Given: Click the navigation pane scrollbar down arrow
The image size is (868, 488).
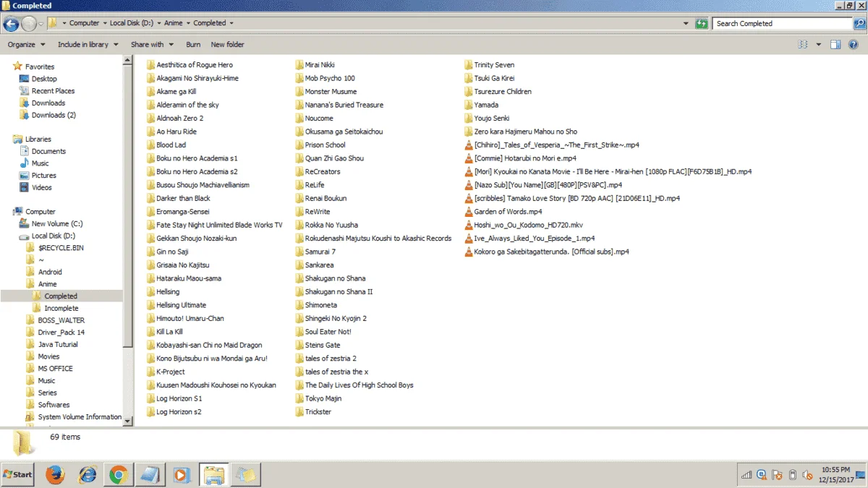Looking at the screenshot, I should point(128,421).
